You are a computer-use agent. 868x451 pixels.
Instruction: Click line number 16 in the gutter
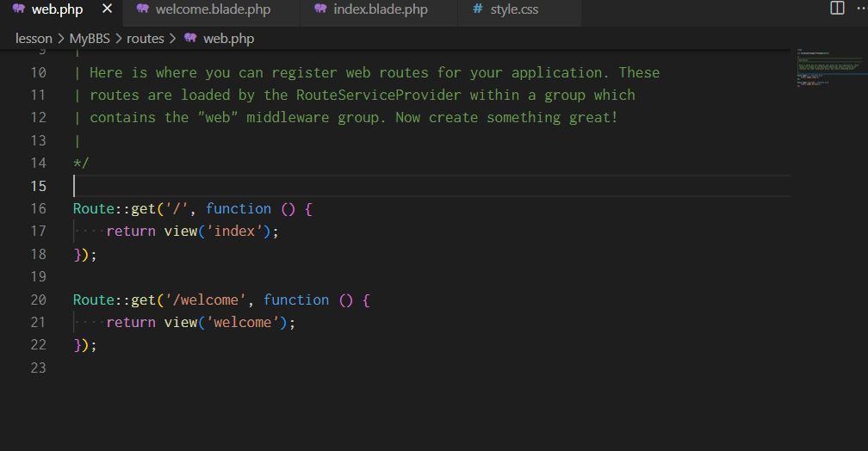pos(38,209)
